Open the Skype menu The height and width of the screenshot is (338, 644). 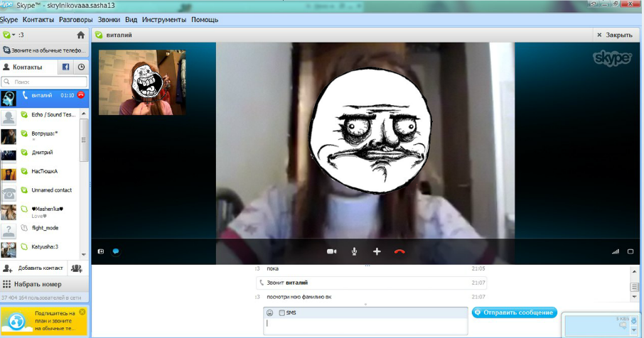coord(9,20)
